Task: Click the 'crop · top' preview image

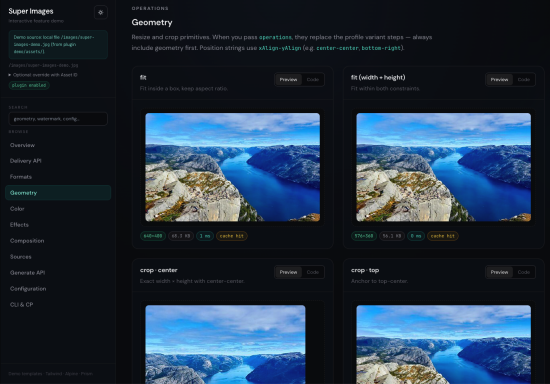Action: pyautogui.click(x=443, y=344)
